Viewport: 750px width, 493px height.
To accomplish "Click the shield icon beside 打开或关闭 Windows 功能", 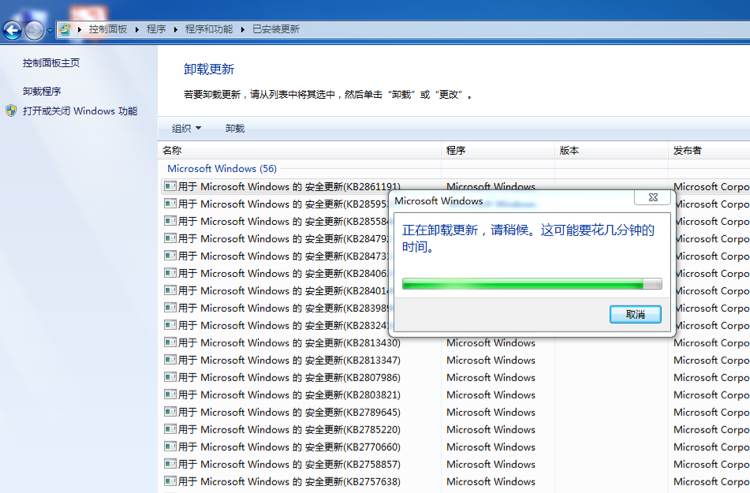I will pos(11,111).
